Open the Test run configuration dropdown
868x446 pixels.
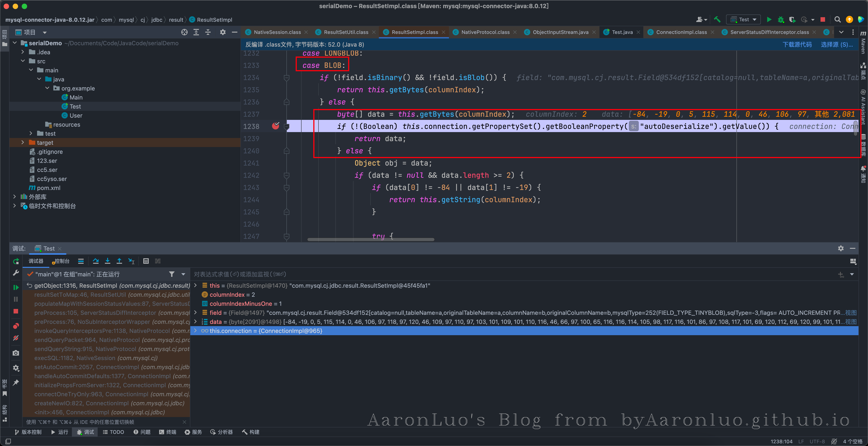(x=744, y=19)
